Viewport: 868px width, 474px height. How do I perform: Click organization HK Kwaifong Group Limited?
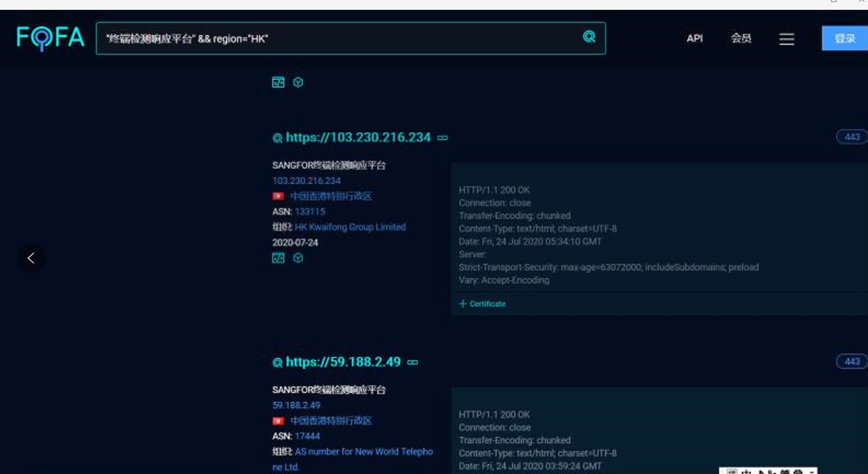[x=350, y=227]
